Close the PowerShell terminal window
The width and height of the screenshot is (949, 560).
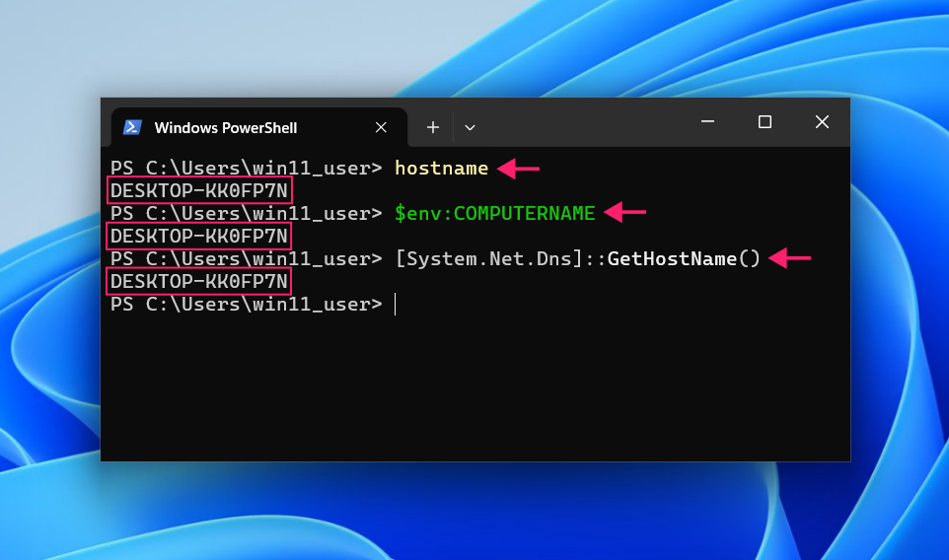822,122
